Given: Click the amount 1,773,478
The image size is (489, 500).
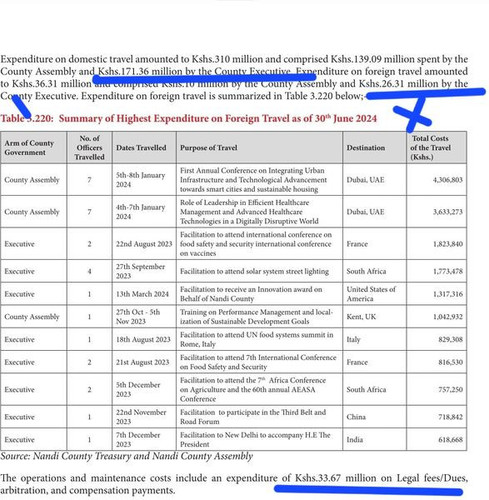Looking at the screenshot, I should tap(448, 271).
